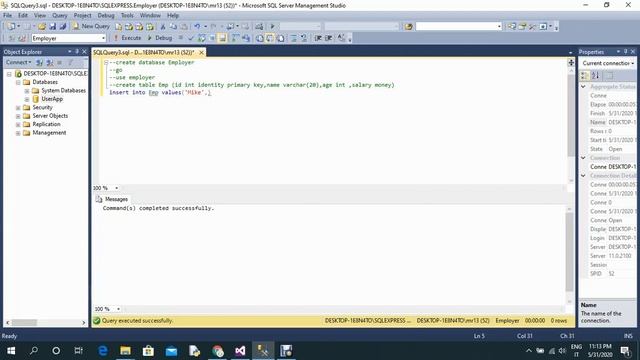Click the Decrease Indent icon
Viewport: 640px width, 360px height.
318,38
